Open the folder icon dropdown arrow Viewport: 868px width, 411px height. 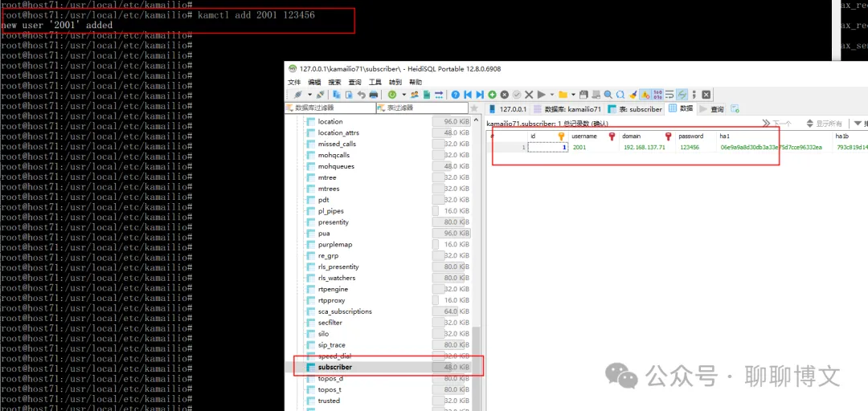click(x=574, y=95)
